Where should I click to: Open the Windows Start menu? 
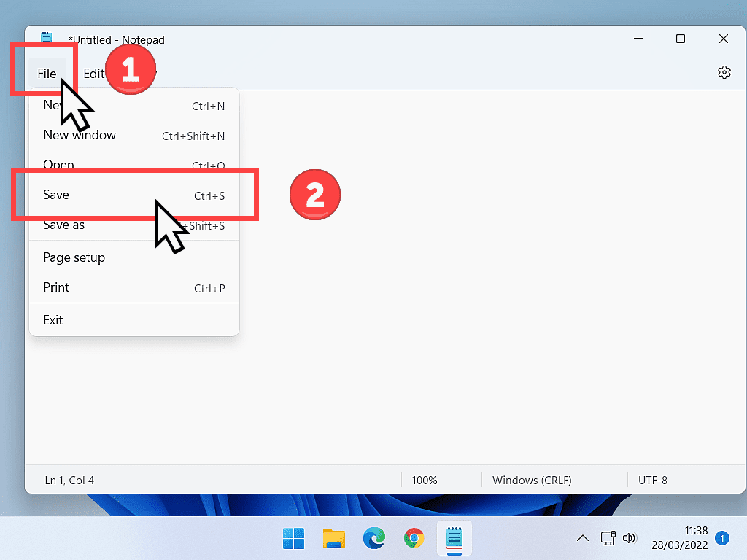tap(293, 539)
